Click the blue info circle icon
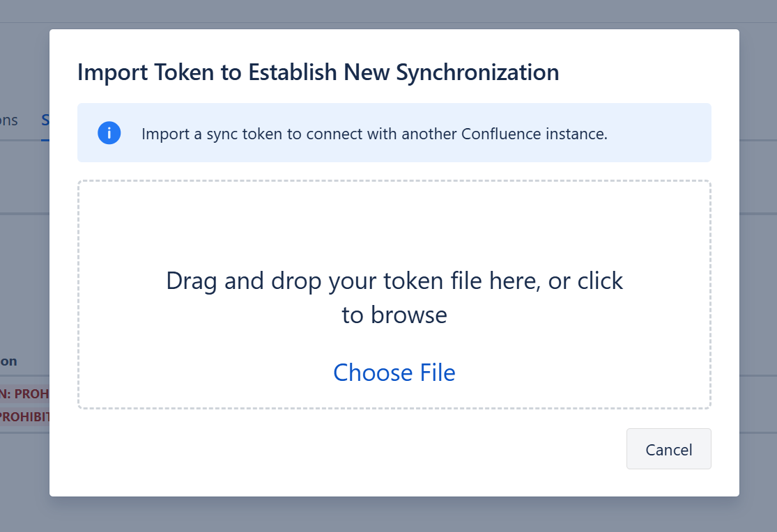The width and height of the screenshot is (777, 532). click(x=109, y=133)
